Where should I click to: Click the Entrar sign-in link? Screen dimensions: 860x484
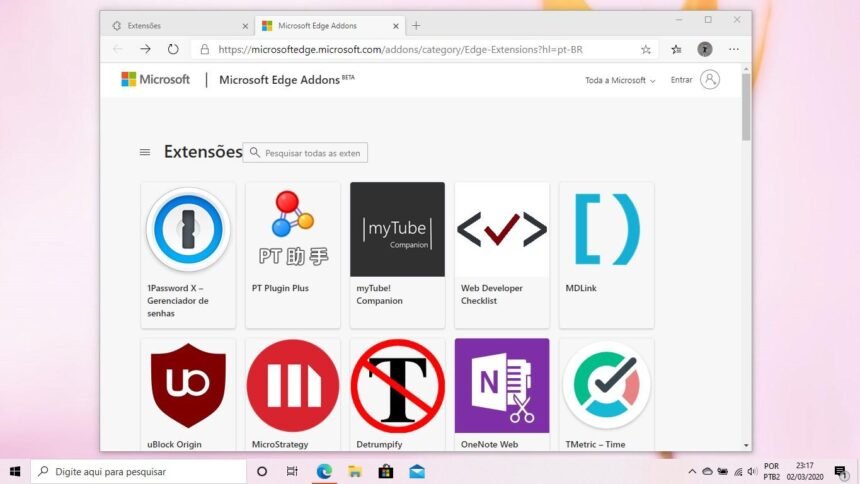681,80
